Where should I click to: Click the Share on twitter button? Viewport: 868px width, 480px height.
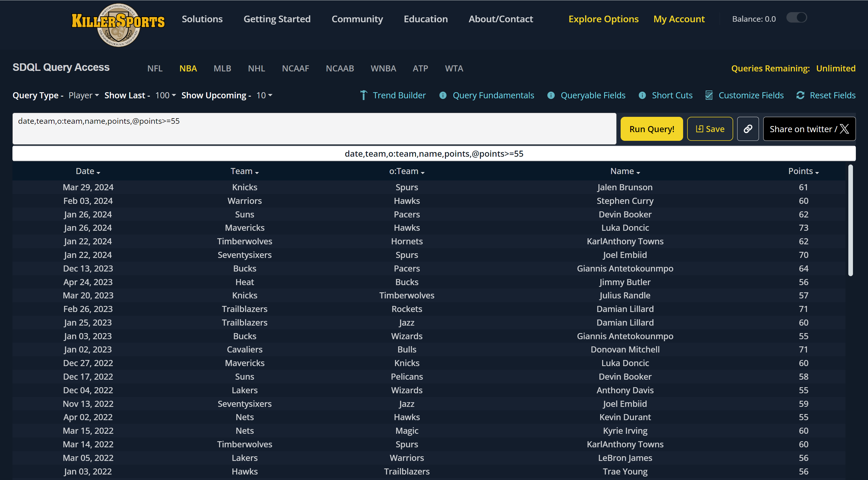click(809, 129)
